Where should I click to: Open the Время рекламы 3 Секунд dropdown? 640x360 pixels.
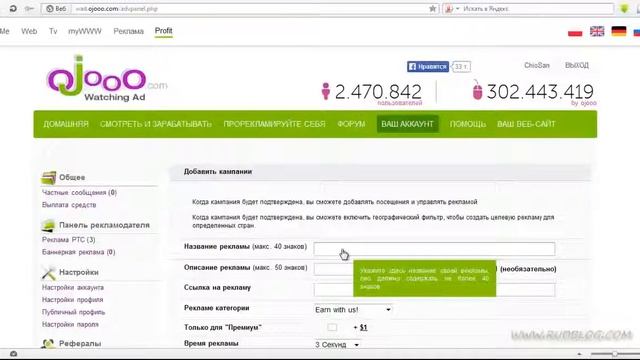click(x=337, y=345)
